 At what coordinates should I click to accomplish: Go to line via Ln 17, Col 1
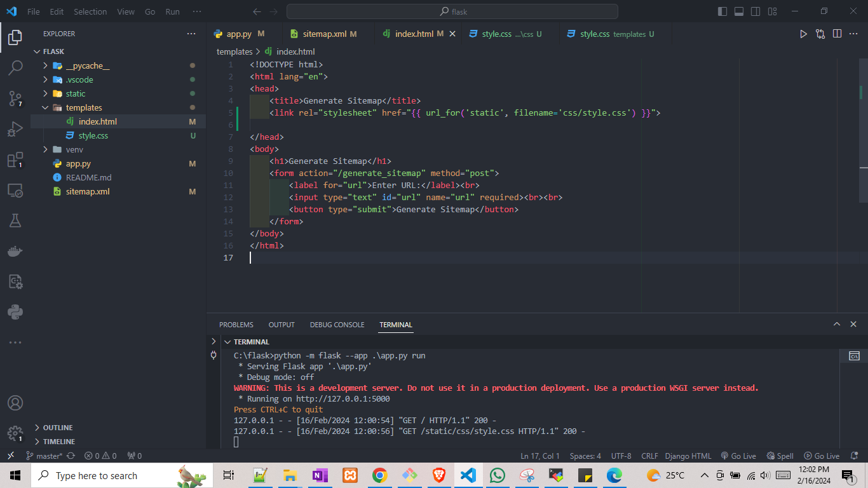point(539,456)
